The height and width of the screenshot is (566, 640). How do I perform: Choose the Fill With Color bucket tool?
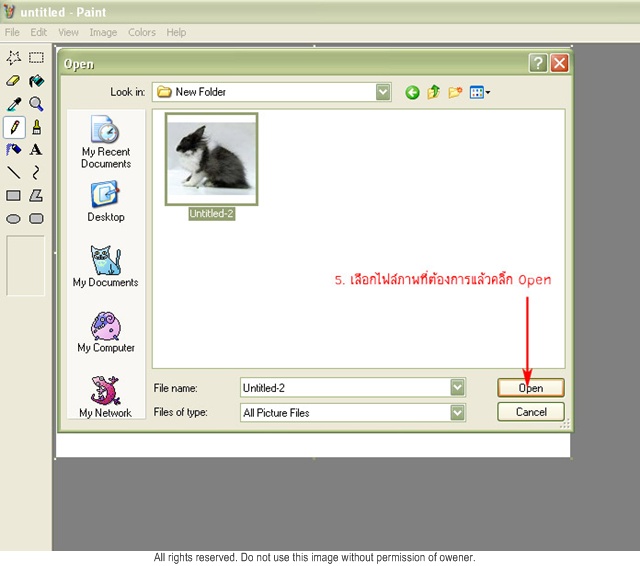(36, 81)
